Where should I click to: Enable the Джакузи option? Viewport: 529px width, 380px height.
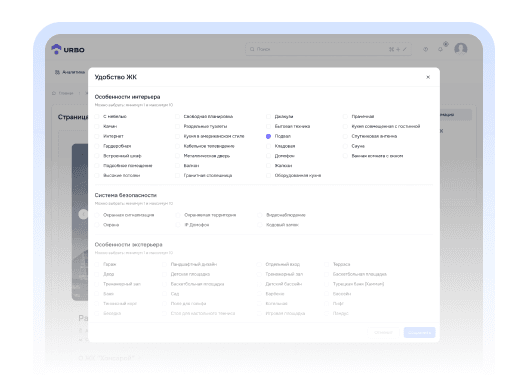click(269, 116)
